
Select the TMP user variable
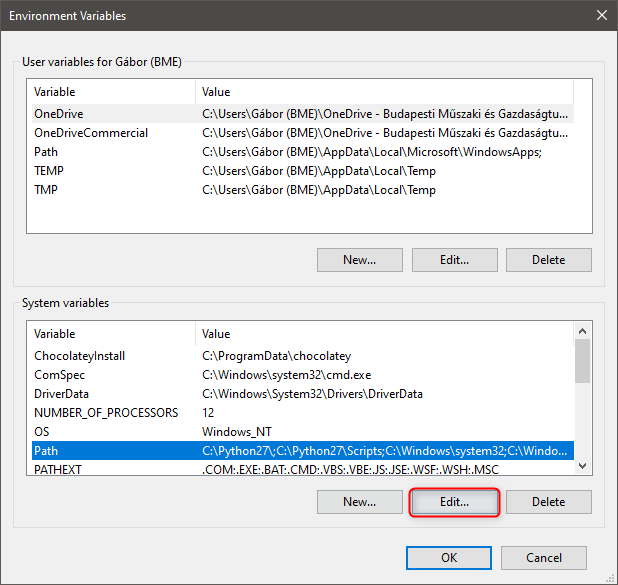pyautogui.click(x=46, y=190)
